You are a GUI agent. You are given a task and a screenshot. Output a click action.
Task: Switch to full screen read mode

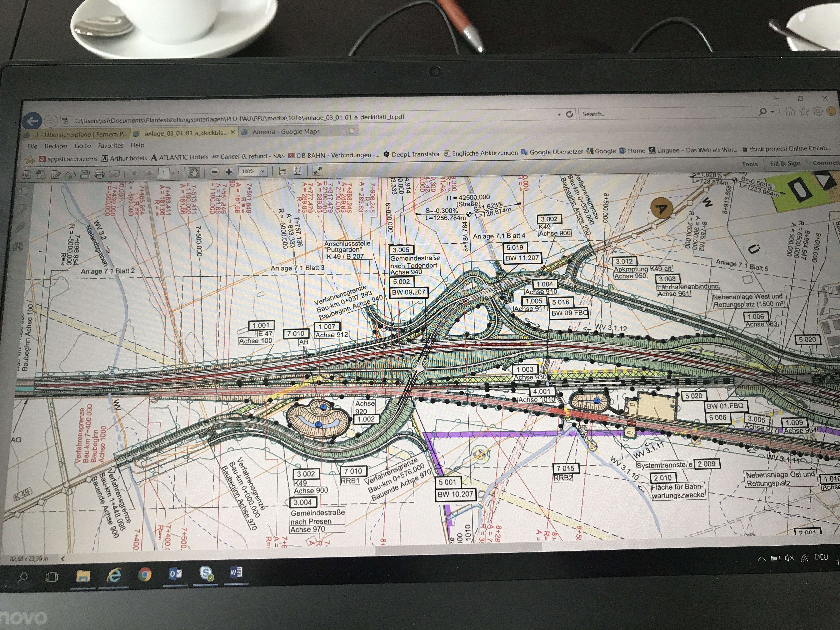tap(317, 171)
